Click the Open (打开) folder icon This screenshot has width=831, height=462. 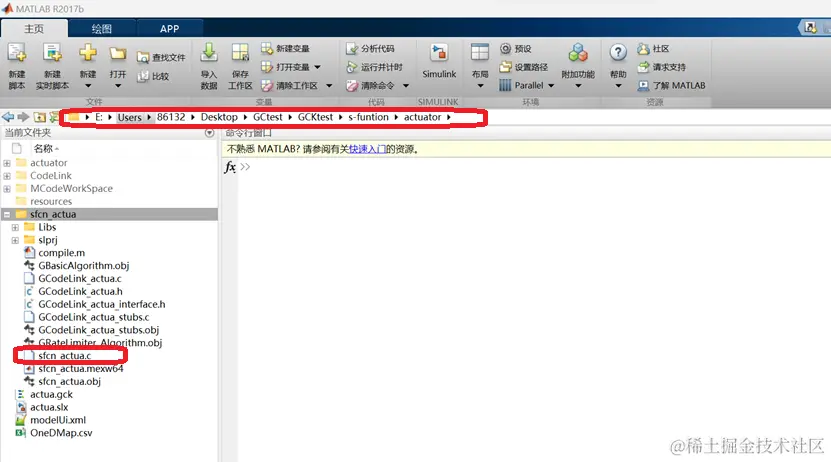coord(118,53)
